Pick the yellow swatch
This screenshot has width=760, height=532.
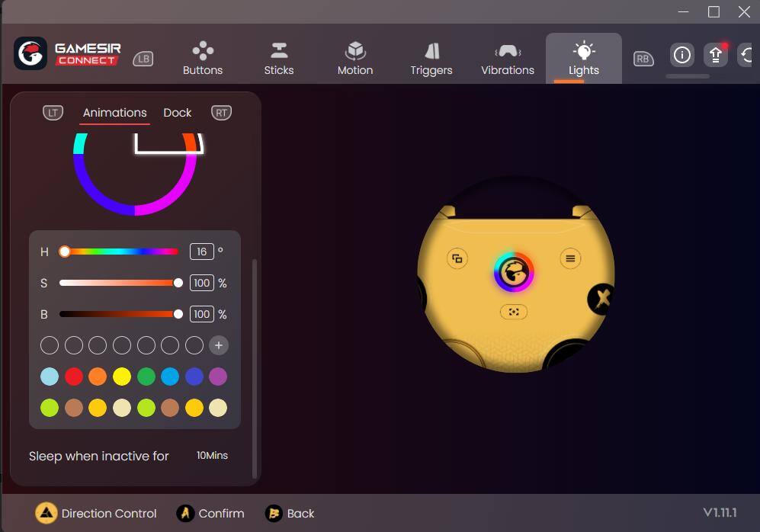122,377
